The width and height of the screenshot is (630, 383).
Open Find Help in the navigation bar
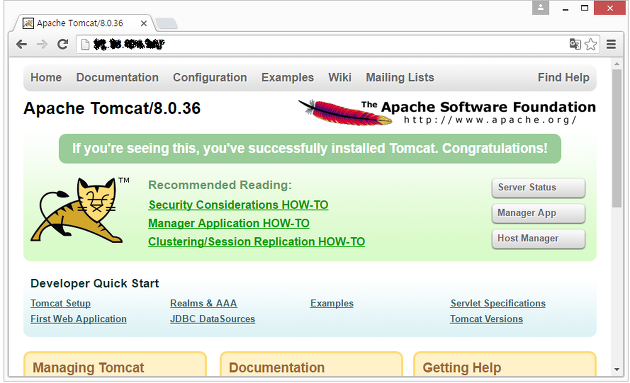tap(563, 77)
